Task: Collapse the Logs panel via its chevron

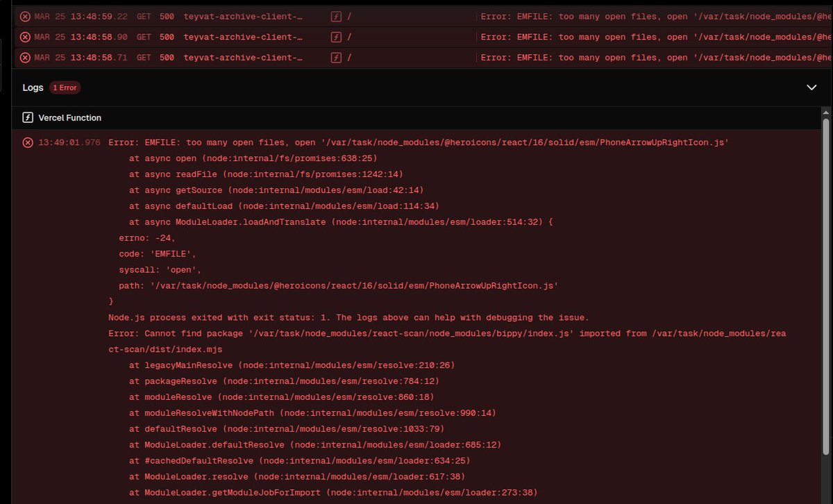Action: point(811,87)
